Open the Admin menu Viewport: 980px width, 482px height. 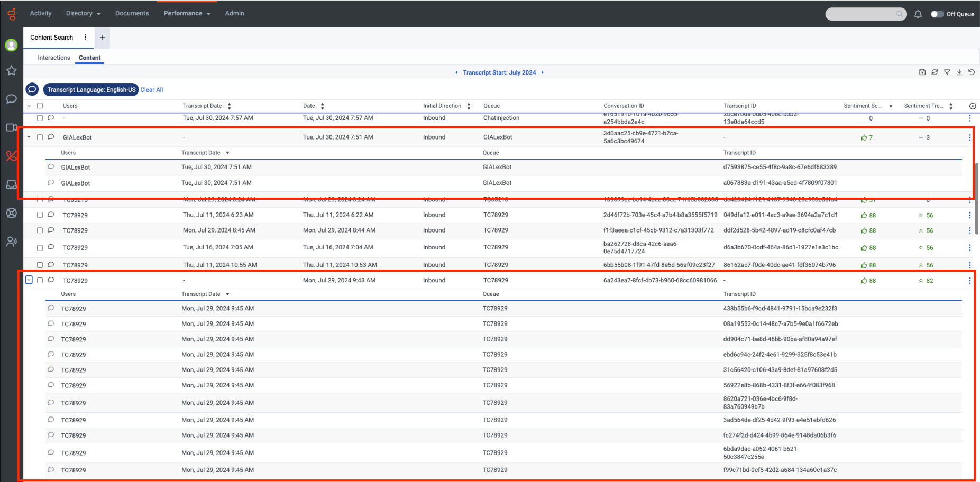click(x=234, y=13)
